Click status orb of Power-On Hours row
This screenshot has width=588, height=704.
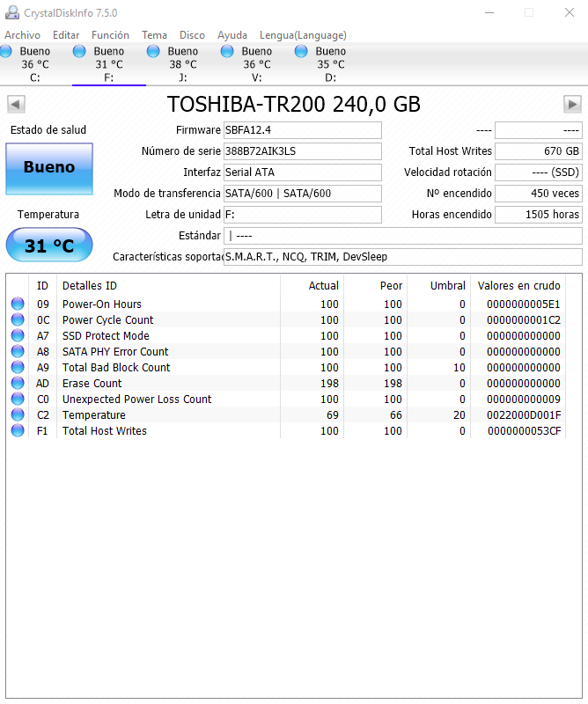click(18, 304)
